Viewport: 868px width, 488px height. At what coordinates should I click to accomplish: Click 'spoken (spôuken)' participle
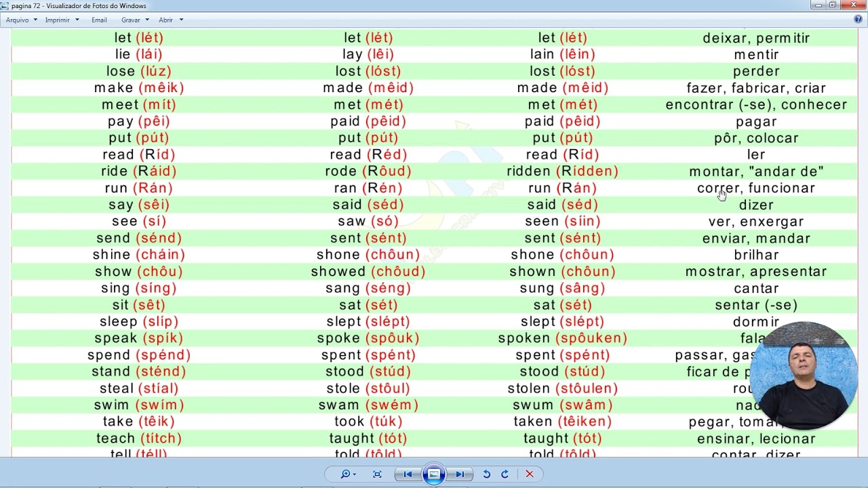tap(563, 338)
